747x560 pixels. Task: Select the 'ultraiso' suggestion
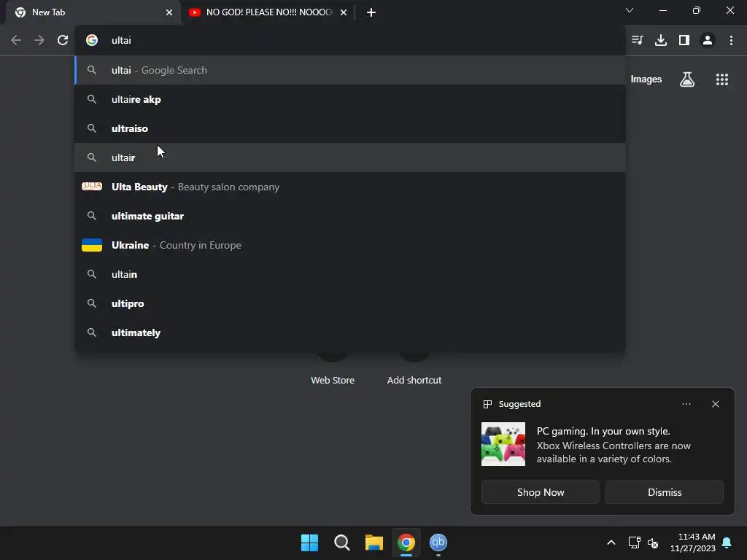pyautogui.click(x=350, y=128)
